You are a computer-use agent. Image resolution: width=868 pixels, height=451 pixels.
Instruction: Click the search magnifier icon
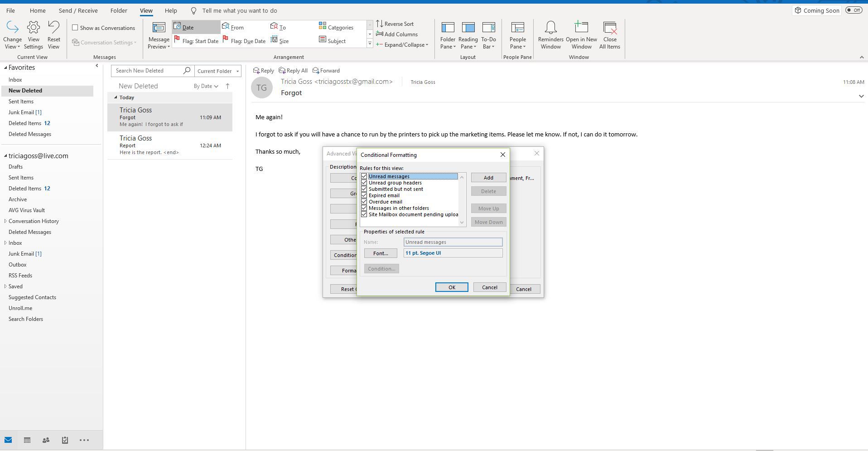187,71
